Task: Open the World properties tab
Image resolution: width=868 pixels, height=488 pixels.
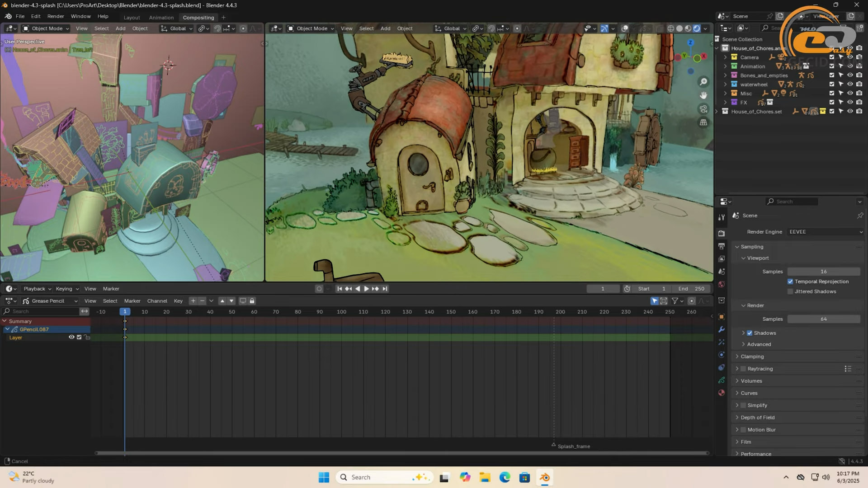Action: pos(722,284)
